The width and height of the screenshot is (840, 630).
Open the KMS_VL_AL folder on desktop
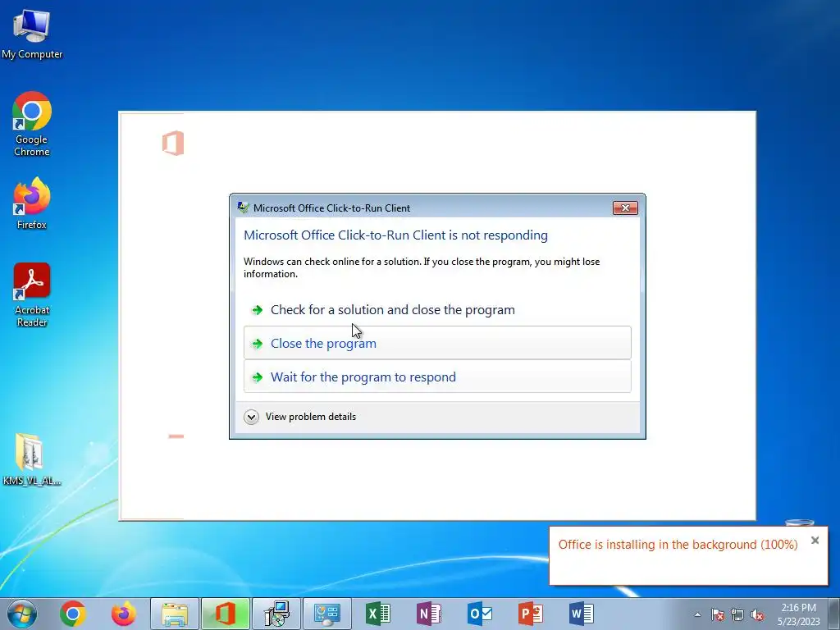click(32, 459)
